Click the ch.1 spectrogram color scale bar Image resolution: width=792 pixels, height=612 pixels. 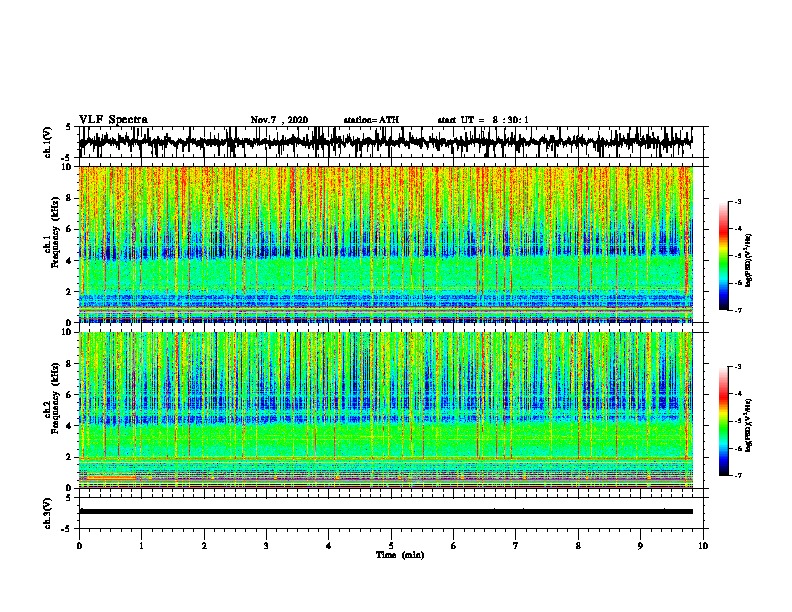(724, 256)
